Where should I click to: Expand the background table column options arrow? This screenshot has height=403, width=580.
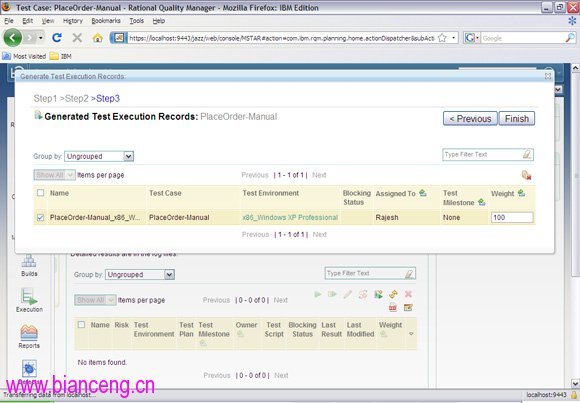pos(411,334)
